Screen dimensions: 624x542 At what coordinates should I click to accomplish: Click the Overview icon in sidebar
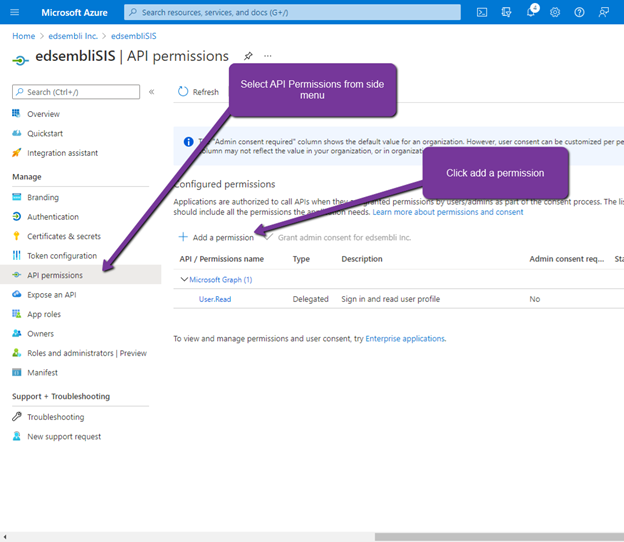coord(16,113)
